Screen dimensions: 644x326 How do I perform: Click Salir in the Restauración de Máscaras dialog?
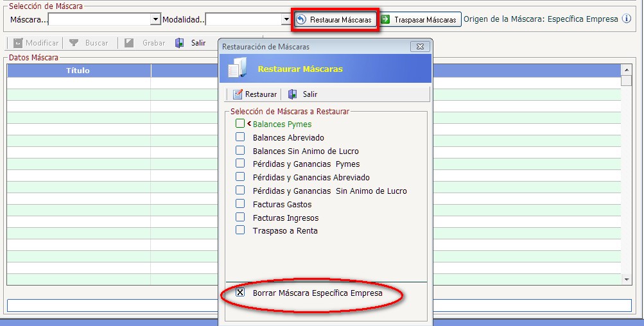click(x=302, y=94)
